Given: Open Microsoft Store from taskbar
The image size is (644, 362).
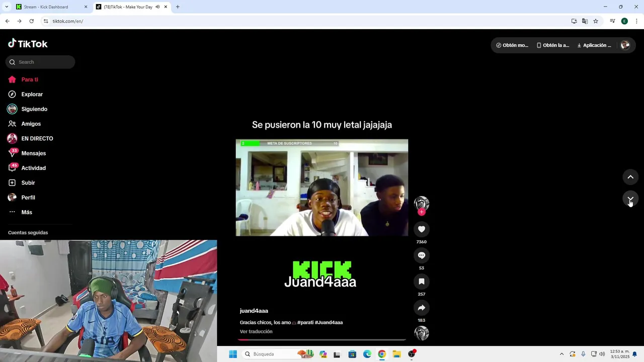Looking at the screenshot, I should (x=352, y=354).
